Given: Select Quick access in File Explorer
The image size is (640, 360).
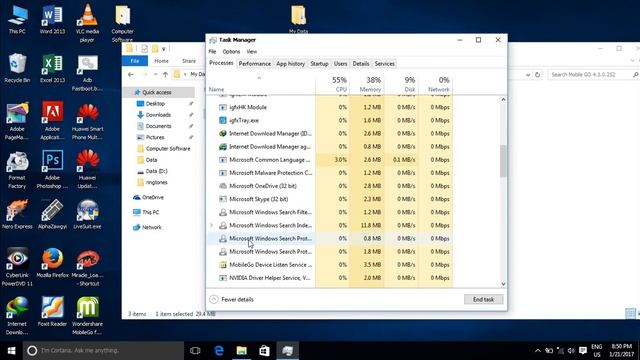Looking at the screenshot, I should pos(158,92).
